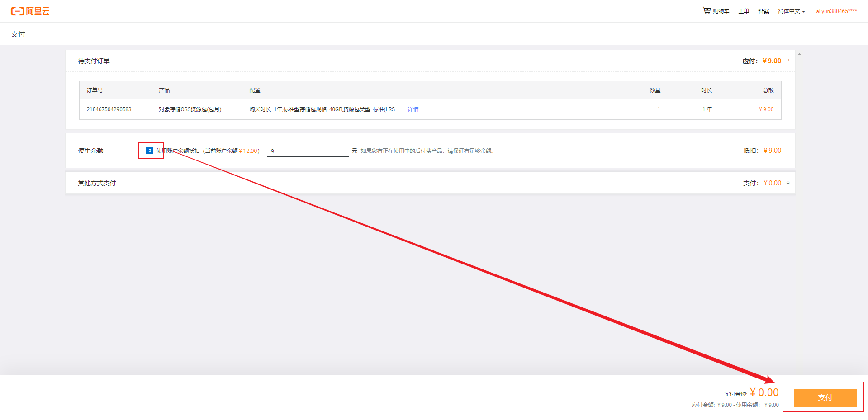Screen dimensions: 868x420
Task: Click the orange 支付 payment button
Action: coord(825,397)
